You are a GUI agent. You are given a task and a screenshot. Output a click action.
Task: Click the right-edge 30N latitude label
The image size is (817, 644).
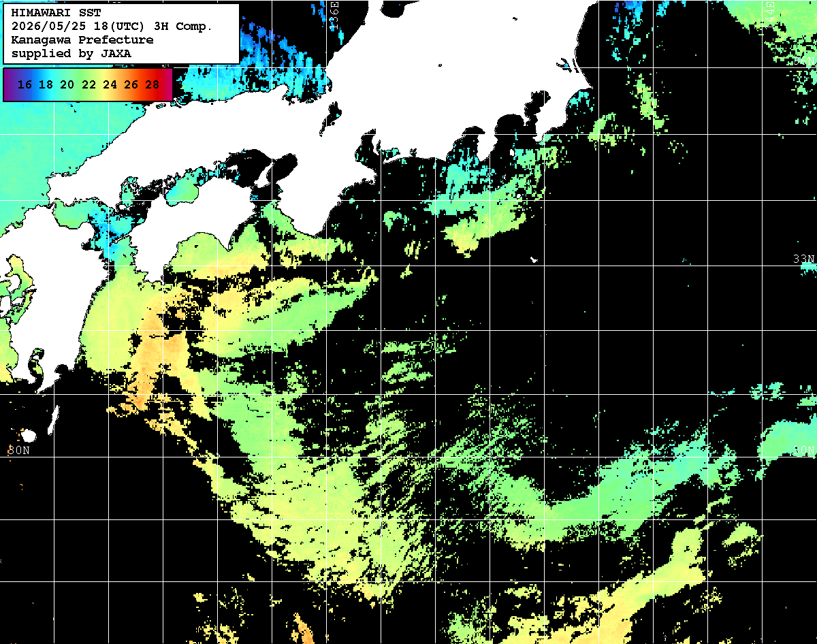[804, 450]
